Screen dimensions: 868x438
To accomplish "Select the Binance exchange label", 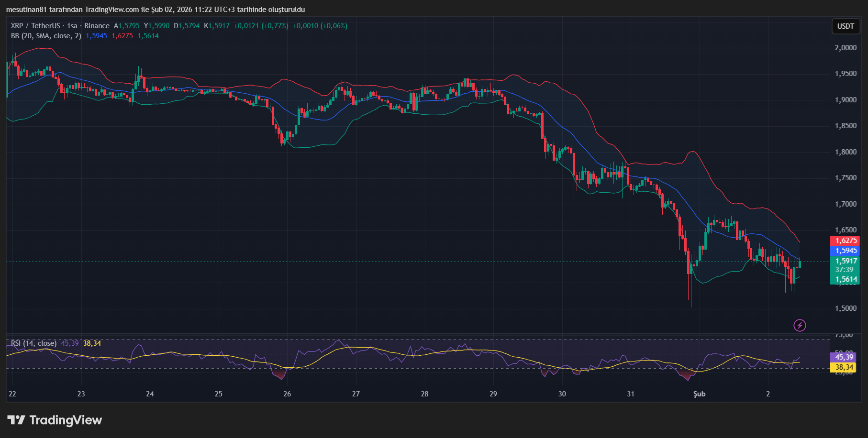I will point(98,26).
